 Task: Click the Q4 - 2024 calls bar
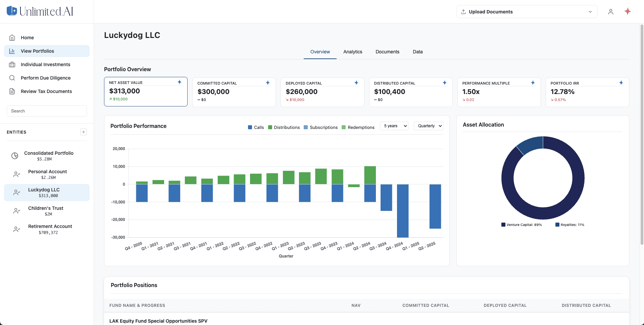coord(403,211)
